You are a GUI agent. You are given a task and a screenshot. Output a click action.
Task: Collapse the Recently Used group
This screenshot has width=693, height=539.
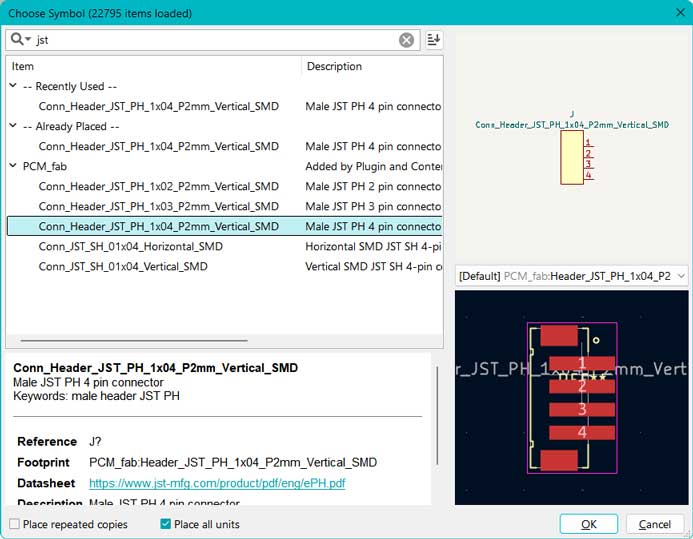pyautogui.click(x=13, y=86)
